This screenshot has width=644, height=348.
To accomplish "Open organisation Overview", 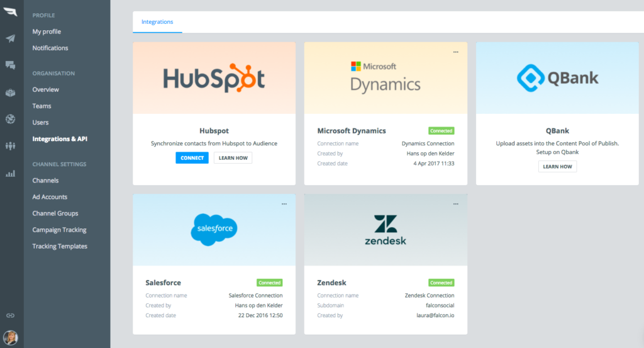I will (45, 89).
